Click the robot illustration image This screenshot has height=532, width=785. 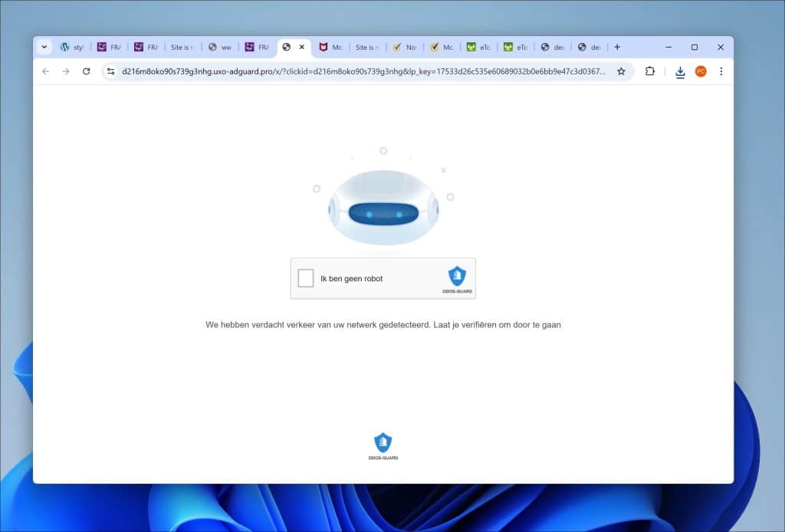point(383,207)
